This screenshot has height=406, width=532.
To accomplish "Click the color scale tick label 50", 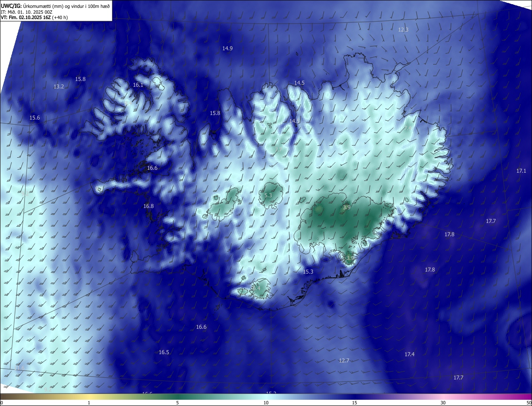I will [529, 403].
